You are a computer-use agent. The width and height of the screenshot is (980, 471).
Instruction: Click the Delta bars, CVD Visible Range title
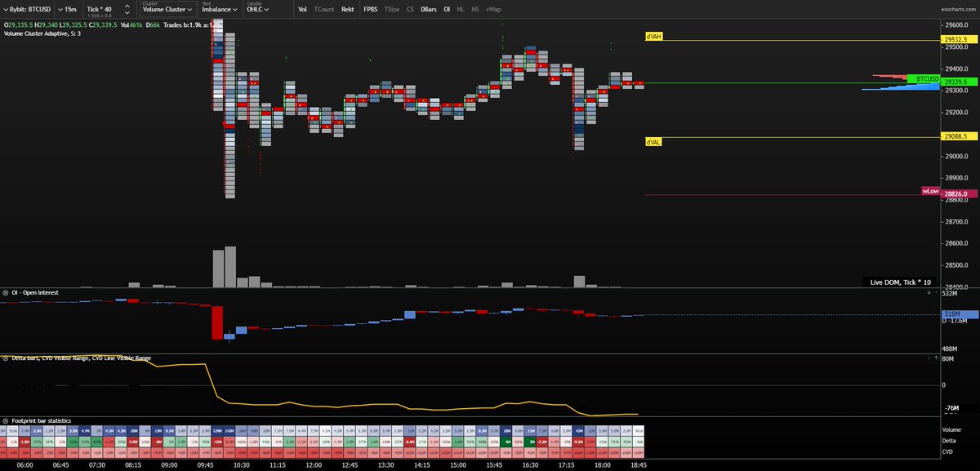80,358
